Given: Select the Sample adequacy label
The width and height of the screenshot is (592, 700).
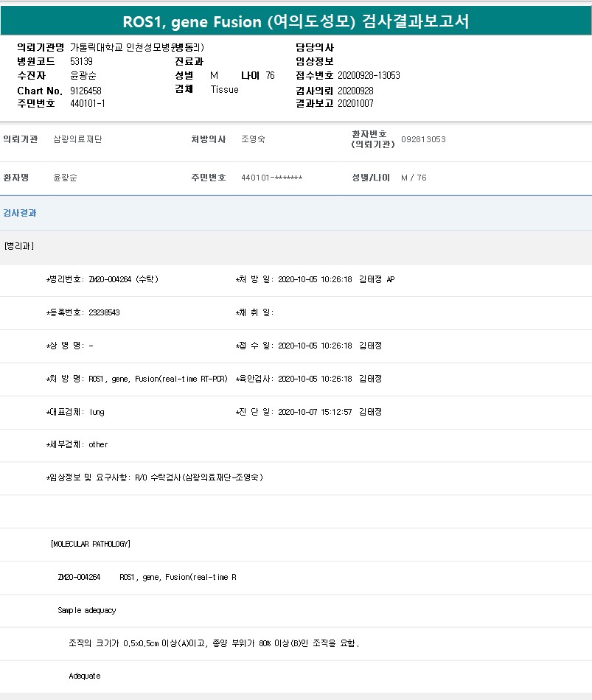Looking at the screenshot, I should pos(86,610).
